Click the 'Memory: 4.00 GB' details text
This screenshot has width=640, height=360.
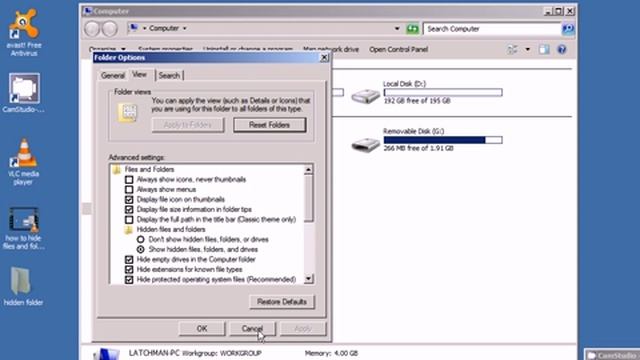[331, 353]
